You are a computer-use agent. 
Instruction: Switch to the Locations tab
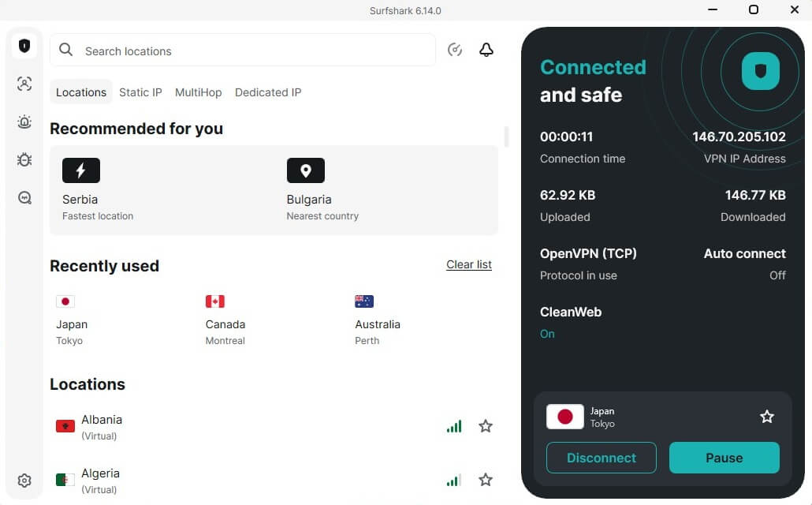pos(80,92)
